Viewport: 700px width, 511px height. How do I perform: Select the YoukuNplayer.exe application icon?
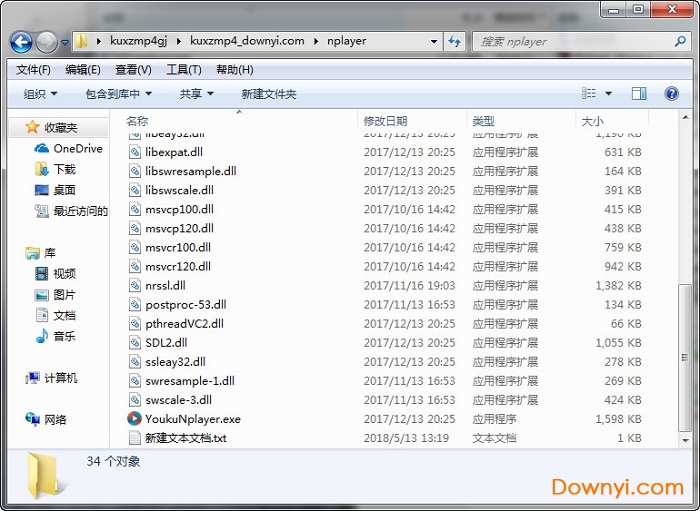pyautogui.click(x=134, y=419)
